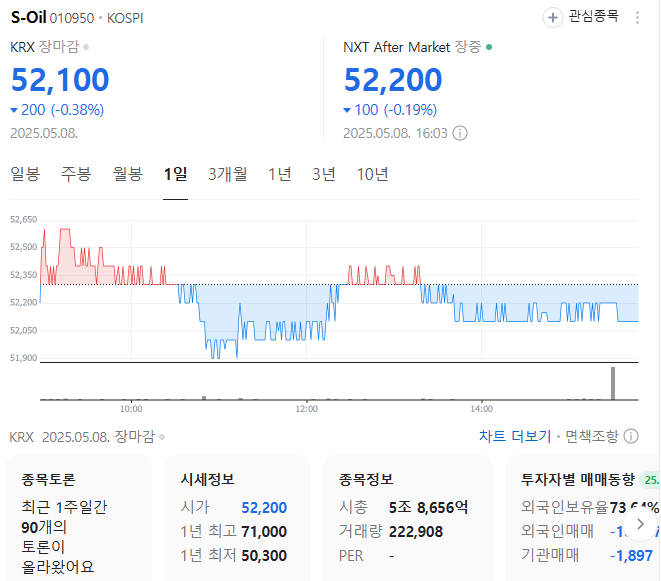Click the 1년 최고 value 71,000
The width and height of the screenshot is (661, 581).
(264, 532)
